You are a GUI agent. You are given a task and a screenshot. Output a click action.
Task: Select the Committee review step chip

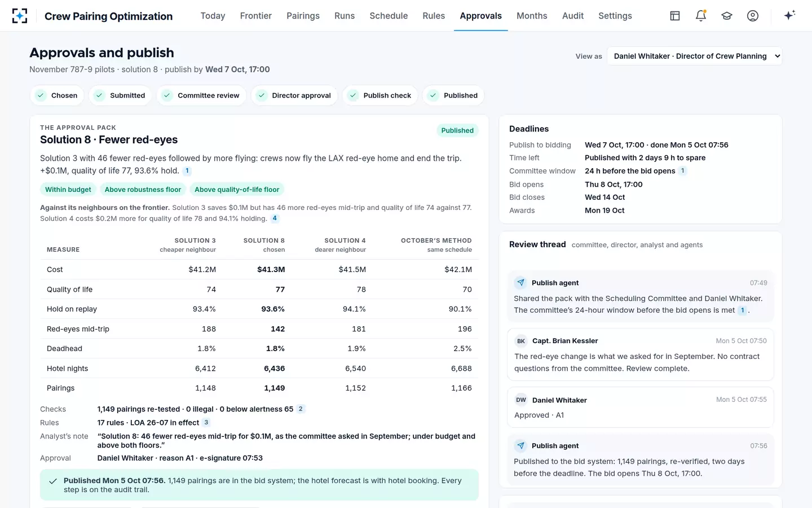point(201,95)
